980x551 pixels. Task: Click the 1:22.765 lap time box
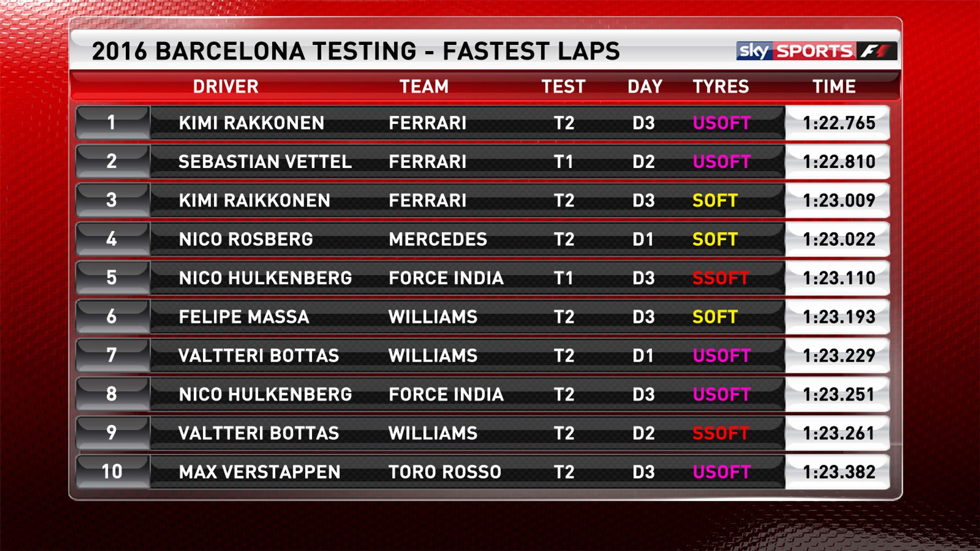click(838, 123)
